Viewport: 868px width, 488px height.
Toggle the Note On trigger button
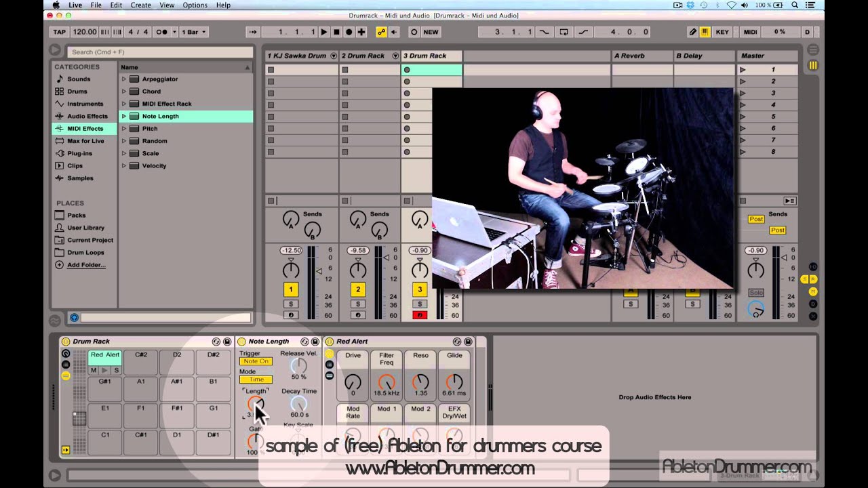[256, 361]
